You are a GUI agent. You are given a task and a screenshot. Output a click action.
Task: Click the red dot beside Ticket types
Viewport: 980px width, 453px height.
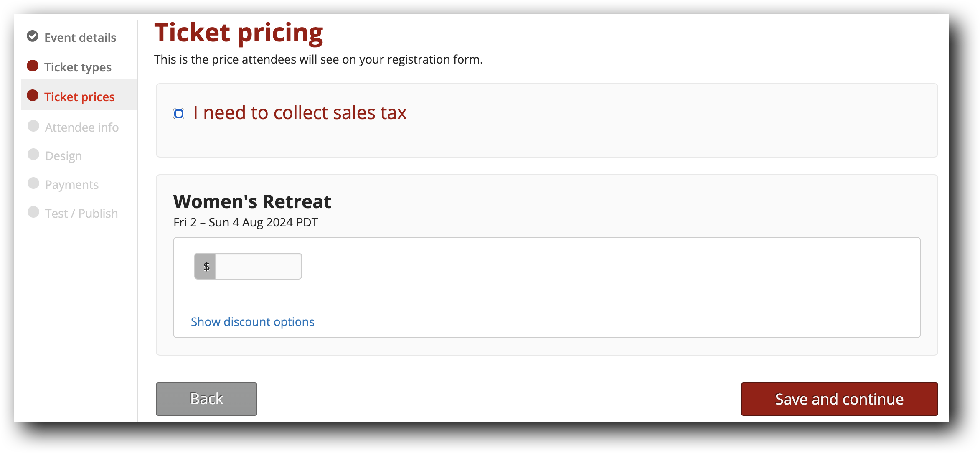click(33, 66)
